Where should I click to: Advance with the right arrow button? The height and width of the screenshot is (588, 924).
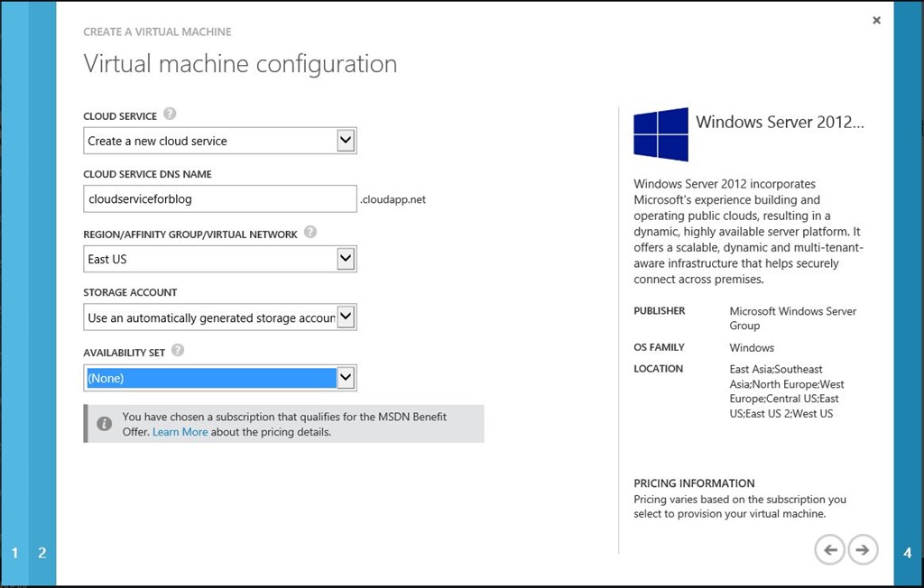(863, 550)
